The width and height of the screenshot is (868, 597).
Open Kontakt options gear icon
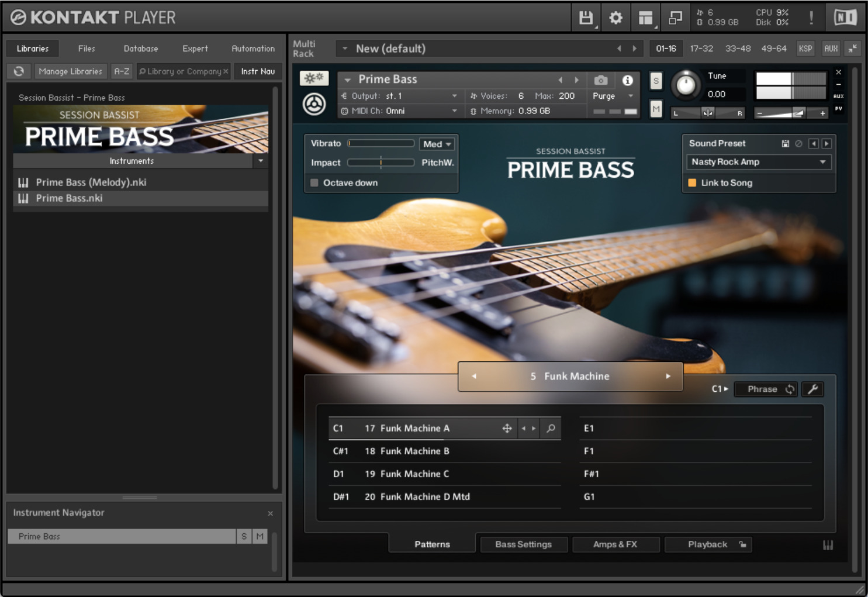pyautogui.click(x=615, y=18)
